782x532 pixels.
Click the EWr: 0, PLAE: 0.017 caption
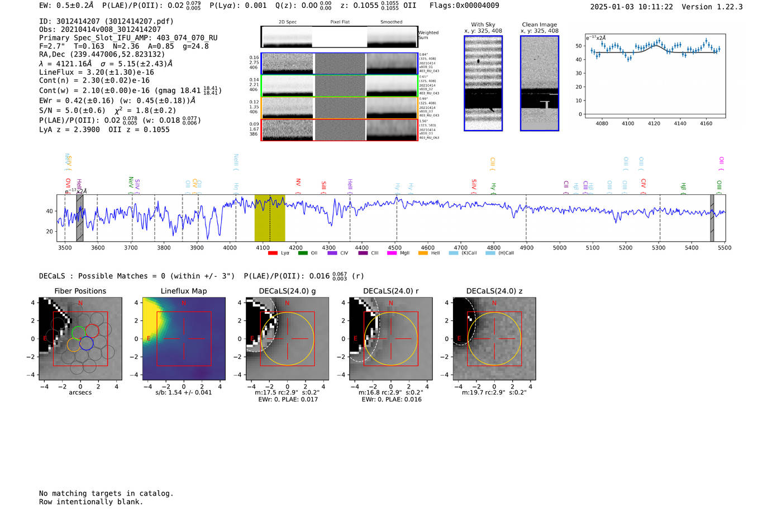pyautogui.click(x=288, y=400)
